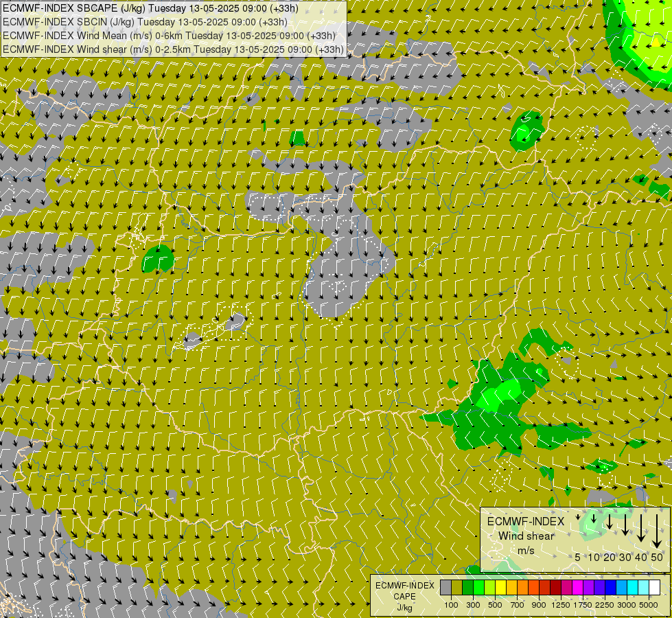Select the pale cyan CAPE legend swatch

[x=644, y=588]
